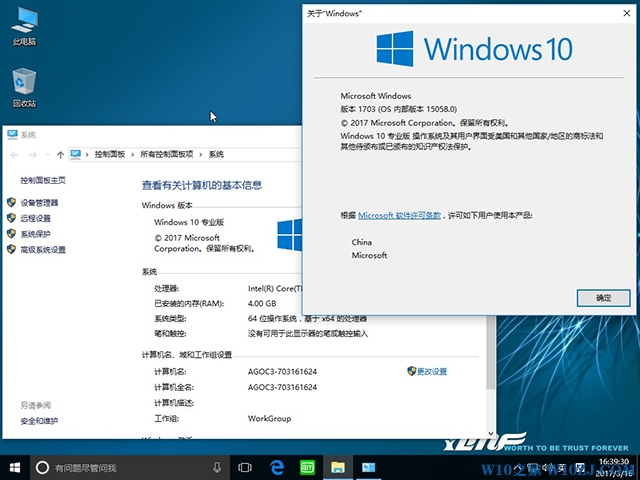
Task: Open 设备管理器 (Device Manager) link
Action: click(39, 203)
